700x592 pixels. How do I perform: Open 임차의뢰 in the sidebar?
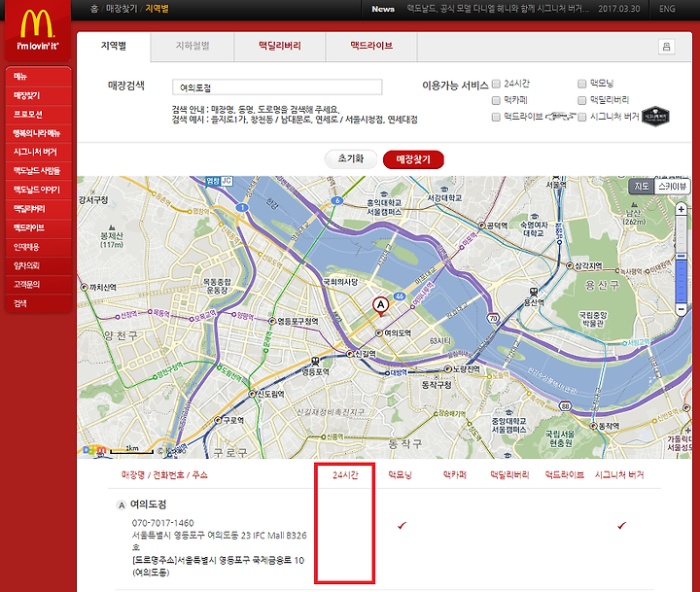38,265
